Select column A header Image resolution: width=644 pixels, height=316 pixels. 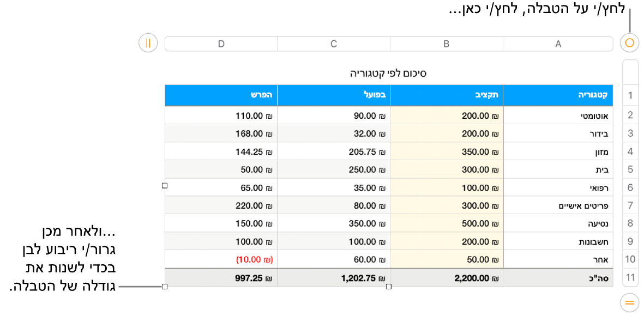tap(558, 44)
